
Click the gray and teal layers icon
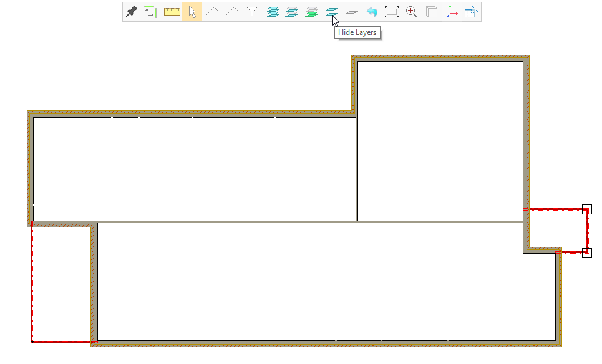[292, 12]
